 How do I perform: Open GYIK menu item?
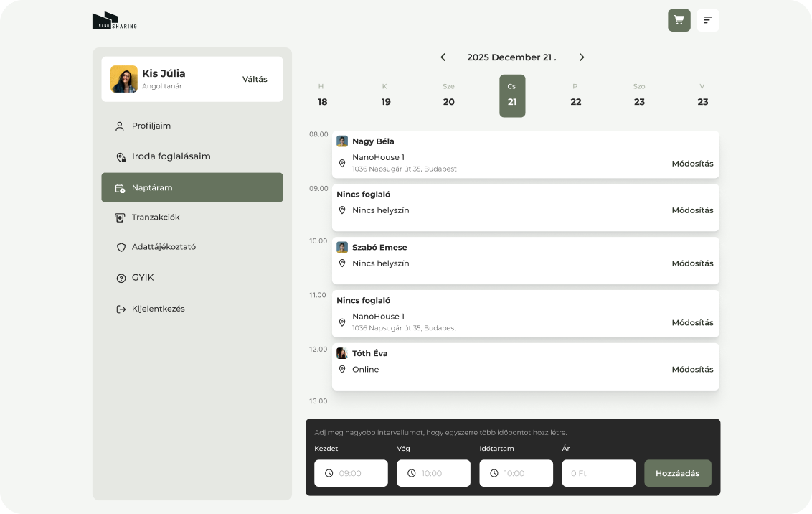coord(192,278)
